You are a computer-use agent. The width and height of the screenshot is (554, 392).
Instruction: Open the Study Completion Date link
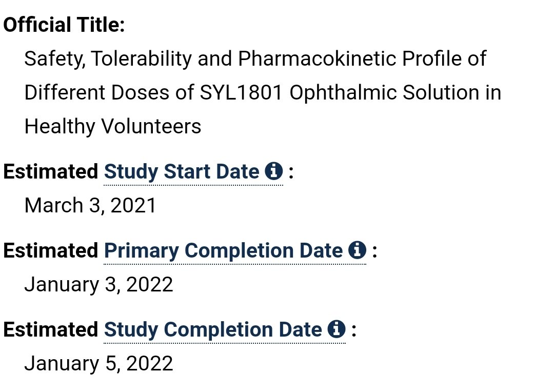(x=213, y=330)
